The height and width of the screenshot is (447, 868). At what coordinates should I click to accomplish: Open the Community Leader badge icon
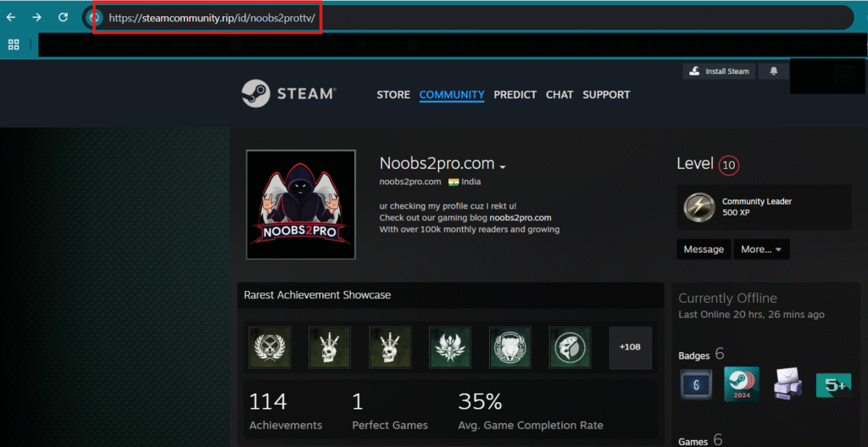(698, 207)
